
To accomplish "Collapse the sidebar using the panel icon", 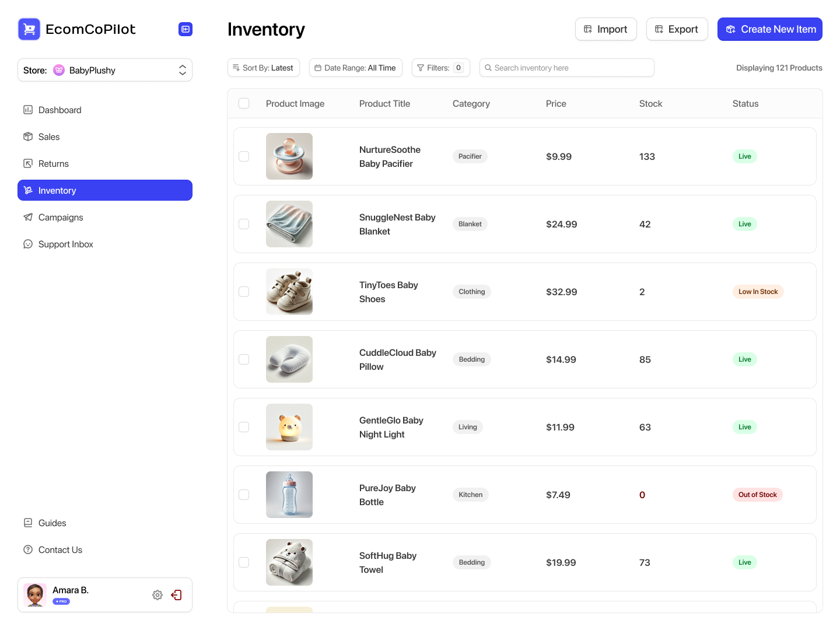I will click(x=185, y=29).
